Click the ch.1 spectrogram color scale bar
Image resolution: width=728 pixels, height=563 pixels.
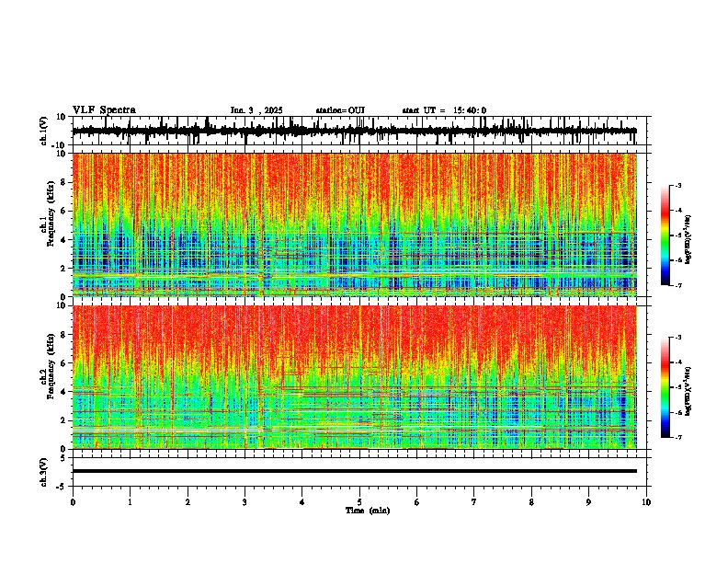(x=665, y=236)
